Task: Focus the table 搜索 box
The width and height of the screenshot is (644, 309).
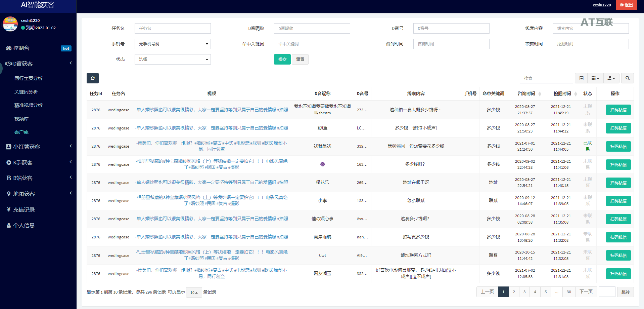Action: (x=546, y=78)
